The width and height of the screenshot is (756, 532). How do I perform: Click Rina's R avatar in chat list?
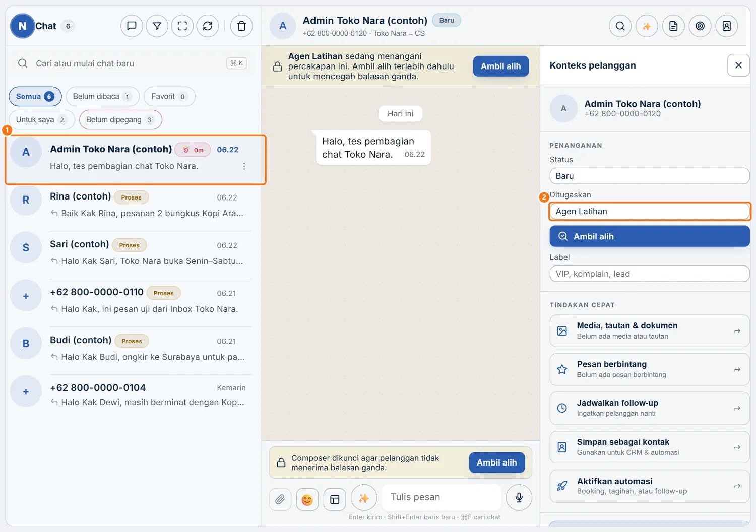26,200
